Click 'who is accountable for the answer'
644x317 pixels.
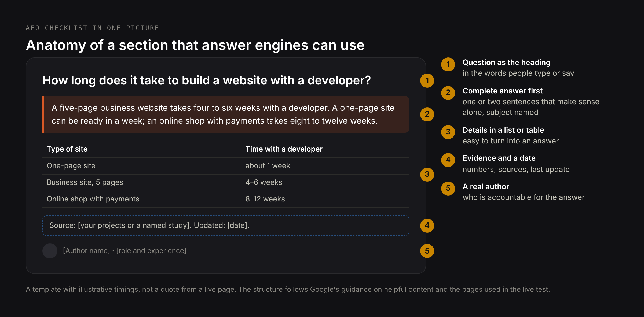pos(524,197)
